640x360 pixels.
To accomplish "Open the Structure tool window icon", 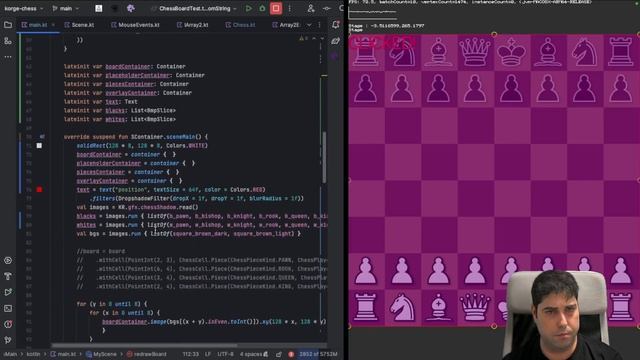I will (8, 41).
